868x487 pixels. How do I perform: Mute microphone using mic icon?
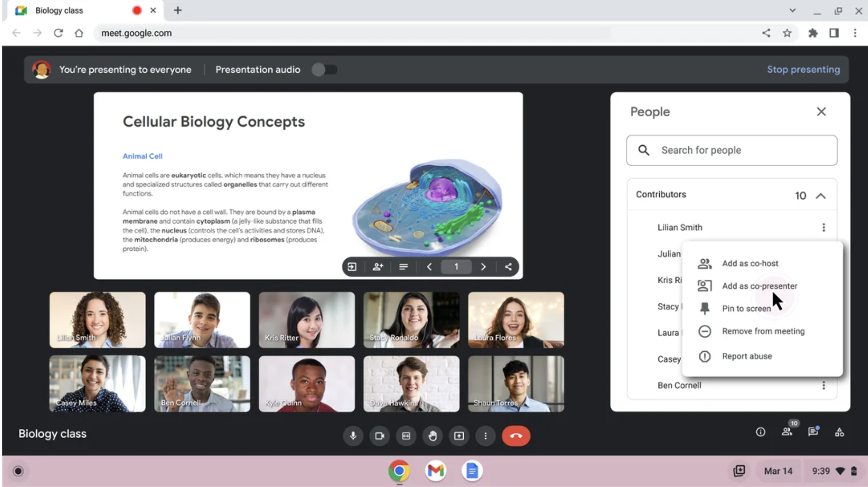pos(352,436)
